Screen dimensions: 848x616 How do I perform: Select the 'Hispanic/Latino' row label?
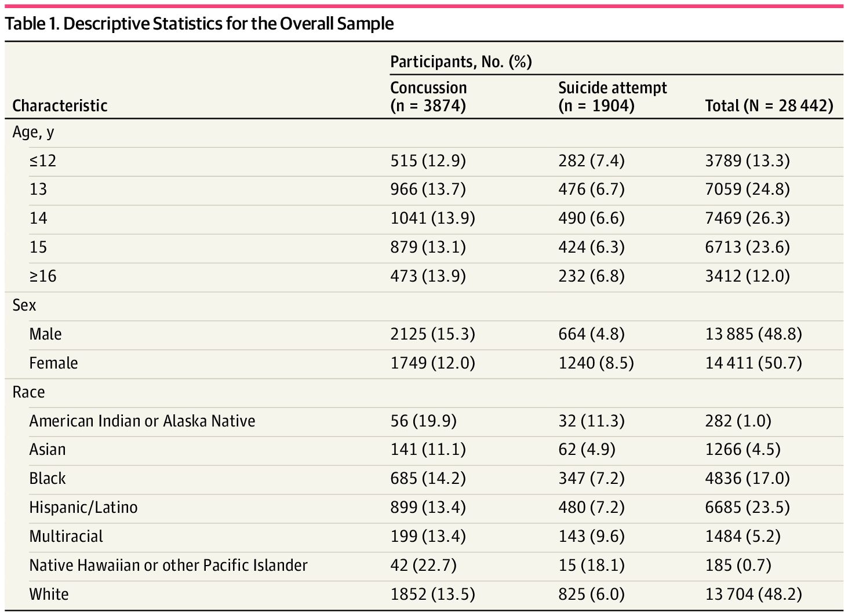[x=83, y=508]
